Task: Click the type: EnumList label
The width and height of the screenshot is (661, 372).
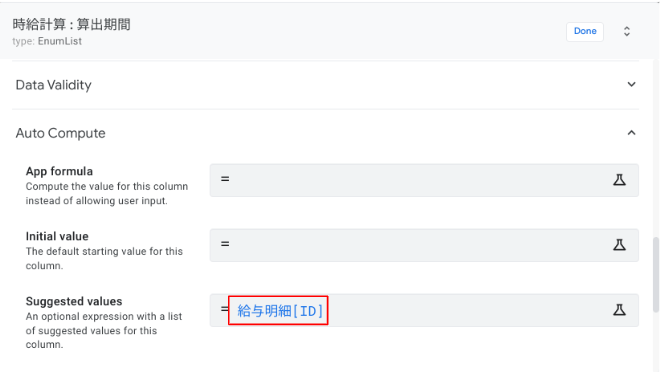Action: tap(47, 41)
